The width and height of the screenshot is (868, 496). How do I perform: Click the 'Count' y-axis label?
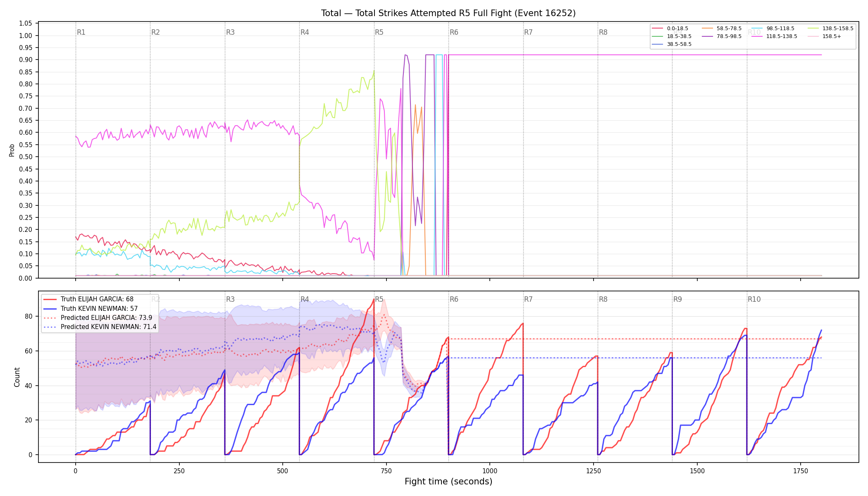17,377
